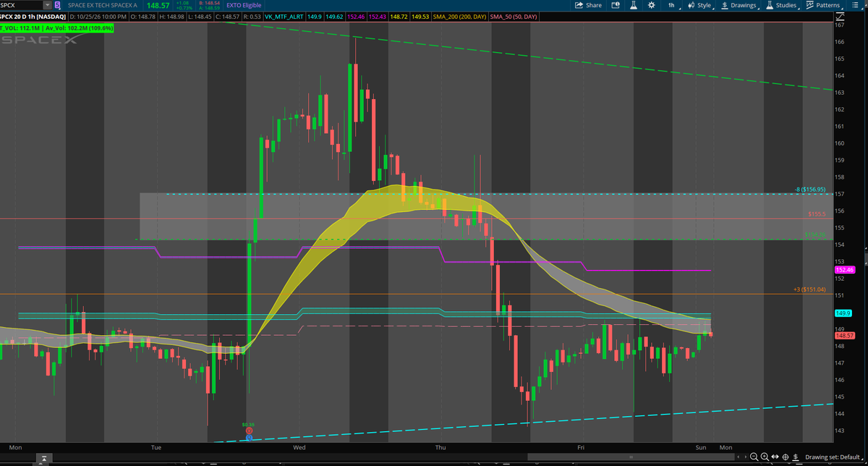Toggle the price axis scale icon
Screen dimensions: 868x466
pos(838,15)
